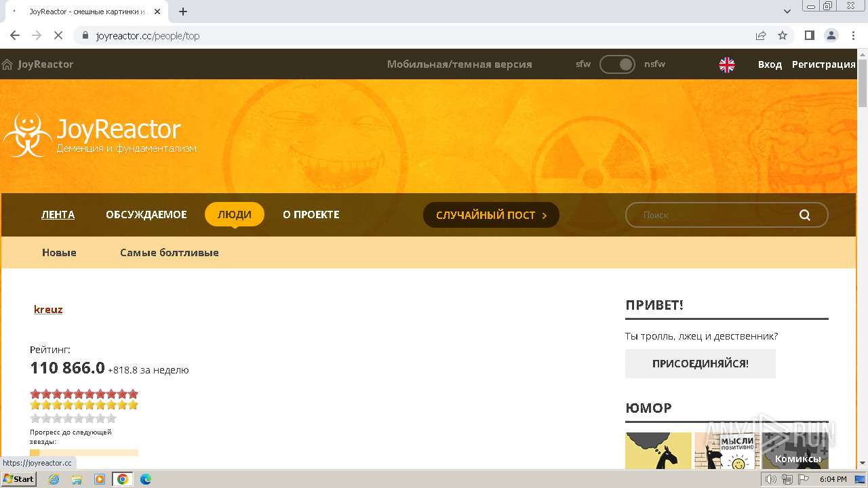Open the Регистрация signup link
Image resolution: width=868 pixels, height=488 pixels.
tap(823, 64)
